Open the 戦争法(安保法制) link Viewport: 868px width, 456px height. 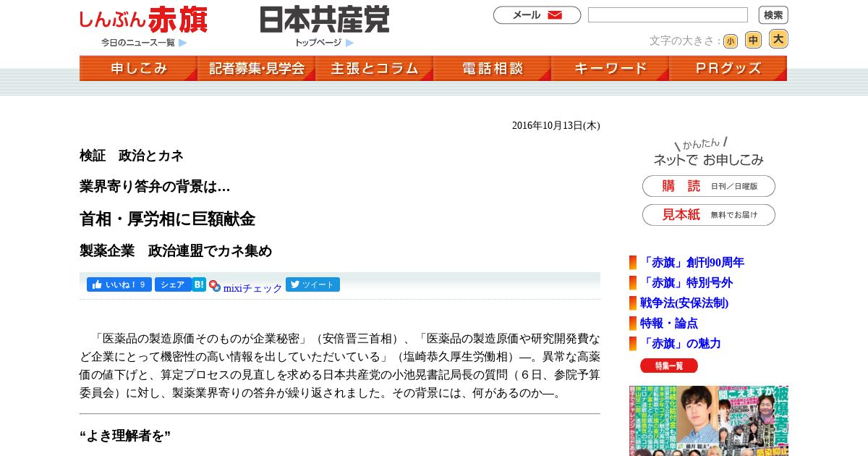tap(684, 303)
